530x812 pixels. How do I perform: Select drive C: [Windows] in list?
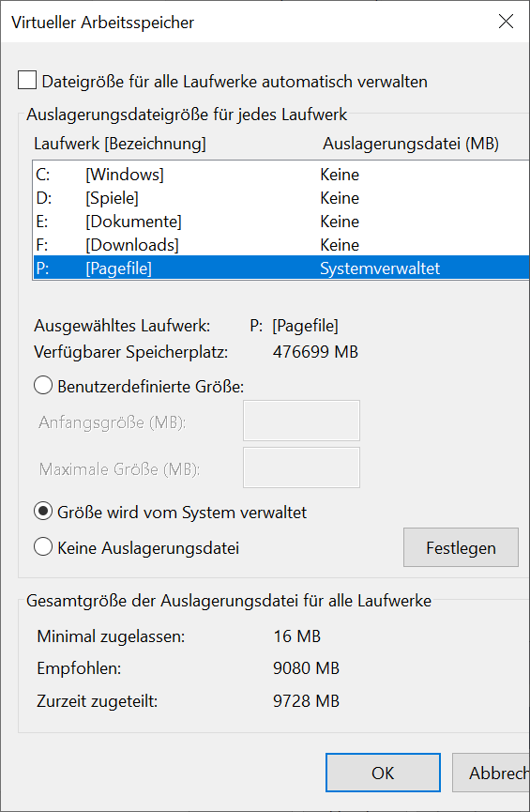coord(281,175)
